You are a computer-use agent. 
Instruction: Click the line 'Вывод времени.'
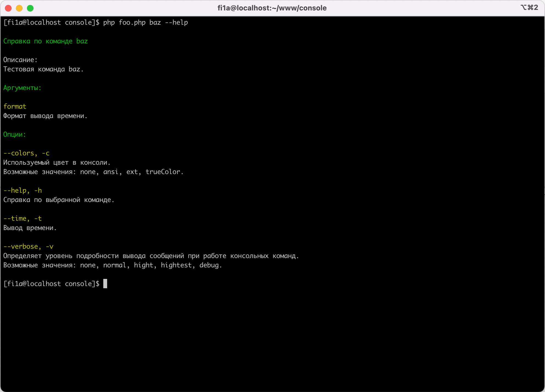[x=30, y=228]
